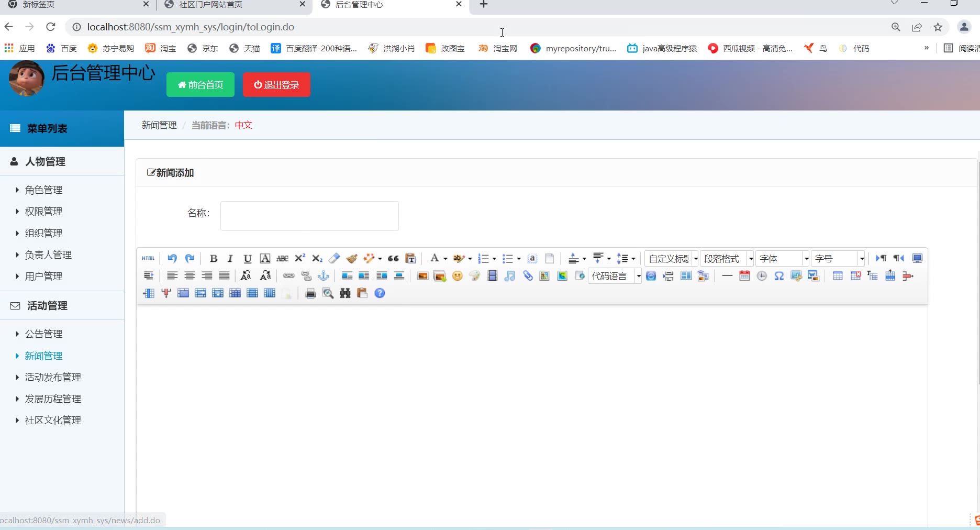Image resolution: width=980 pixels, height=530 pixels.
Task: Open the 字体 font dropdown
Action: (783, 259)
